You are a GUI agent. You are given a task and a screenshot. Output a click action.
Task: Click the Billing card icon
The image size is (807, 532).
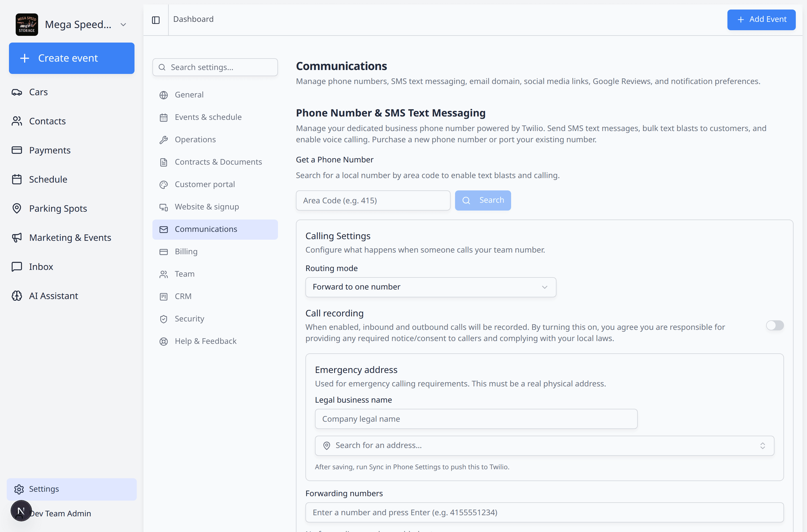(x=164, y=252)
